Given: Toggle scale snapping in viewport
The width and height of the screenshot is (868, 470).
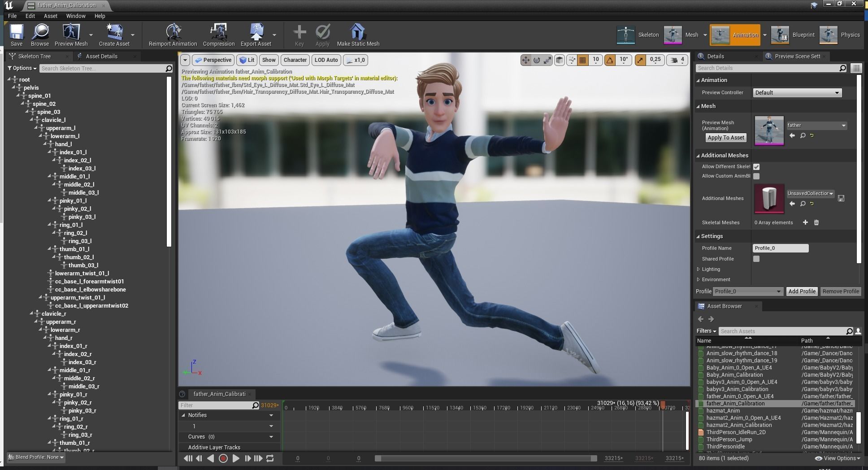Looking at the screenshot, I should coord(640,60).
